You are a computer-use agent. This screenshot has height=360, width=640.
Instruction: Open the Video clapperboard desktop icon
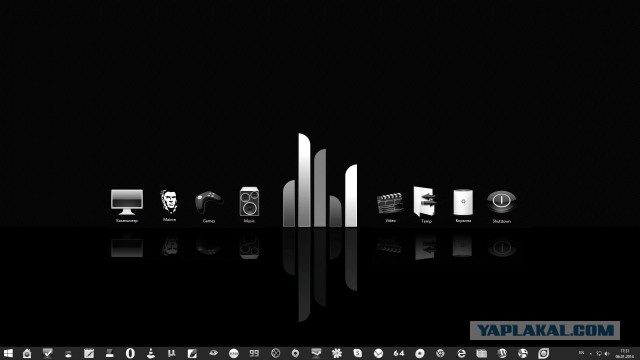point(390,203)
